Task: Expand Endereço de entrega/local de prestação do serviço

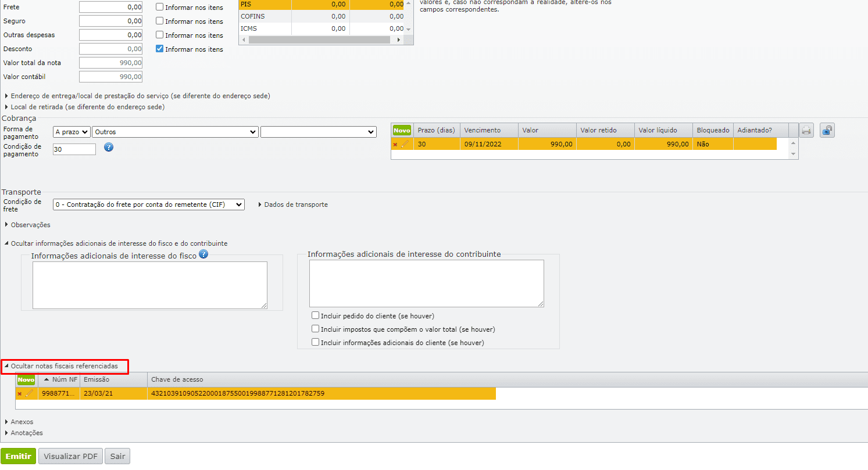Action: pyautogui.click(x=137, y=96)
